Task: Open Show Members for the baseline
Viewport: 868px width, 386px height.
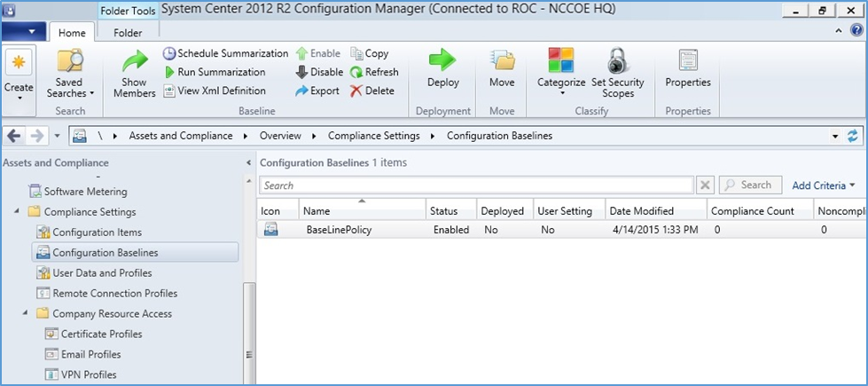Action: [x=135, y=74]
